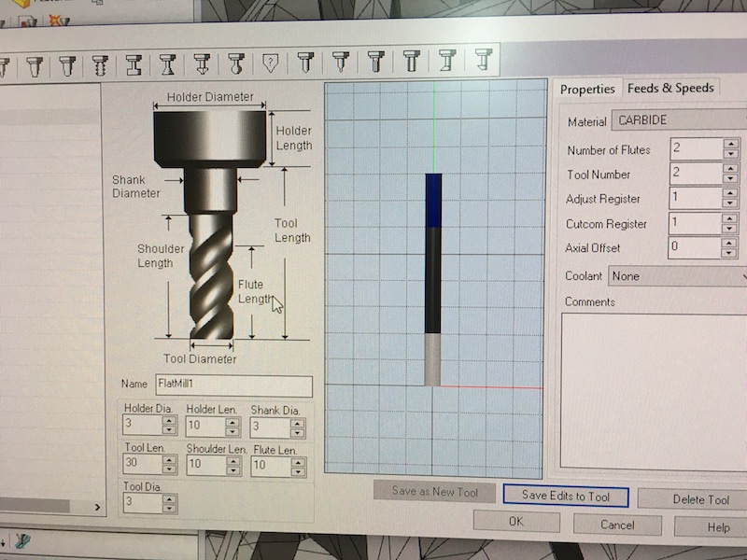Switch to the Properties tab
Image resolution: width=747 pixels, height=560 pixels.
(x=587, y=89)
